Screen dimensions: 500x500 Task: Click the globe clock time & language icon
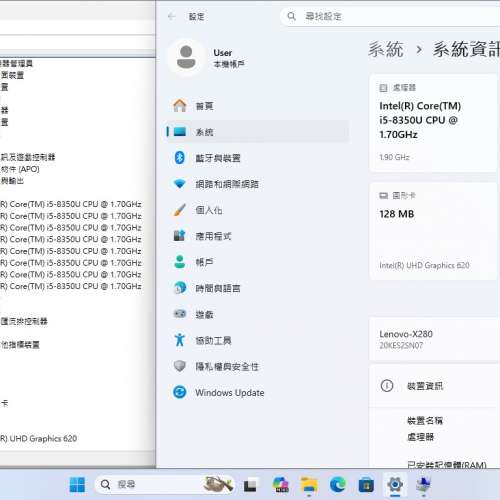180,288
